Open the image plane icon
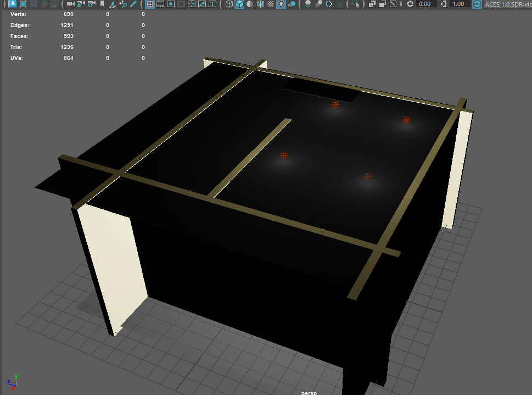This screenshot has height=395, width=532. (x=113, y=4)
